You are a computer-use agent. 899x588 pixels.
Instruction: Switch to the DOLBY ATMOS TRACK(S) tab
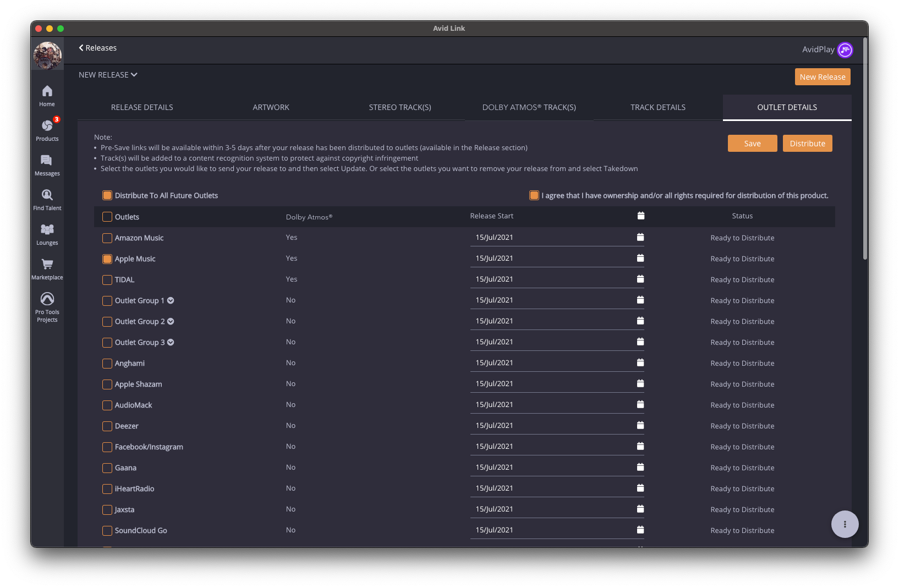pos(529,107)
